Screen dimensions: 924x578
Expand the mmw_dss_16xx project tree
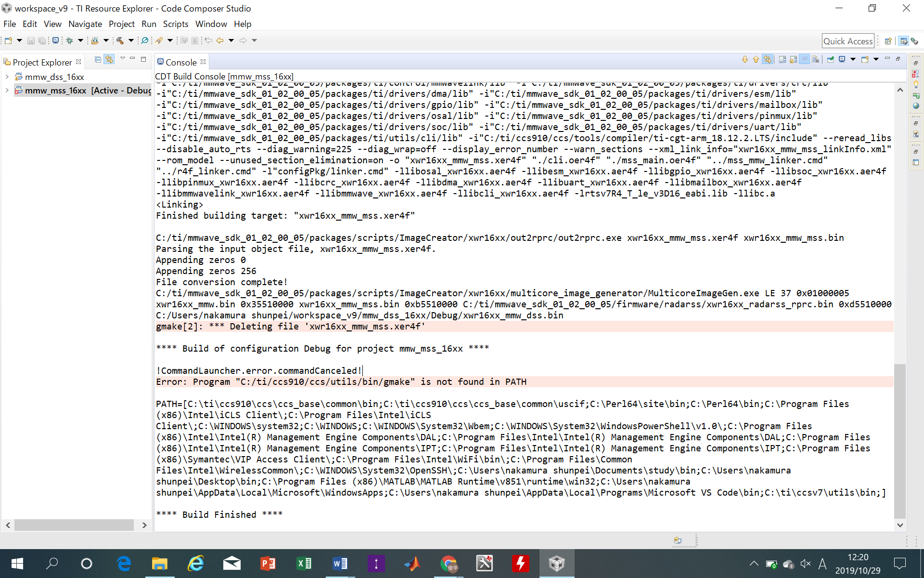pos(7,77)
